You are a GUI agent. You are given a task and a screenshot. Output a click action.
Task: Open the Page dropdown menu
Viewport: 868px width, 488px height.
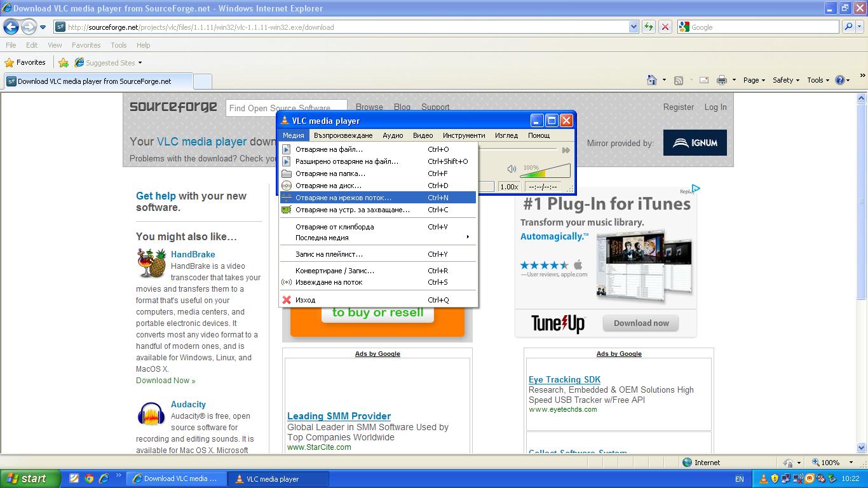(x=754, y=80)
